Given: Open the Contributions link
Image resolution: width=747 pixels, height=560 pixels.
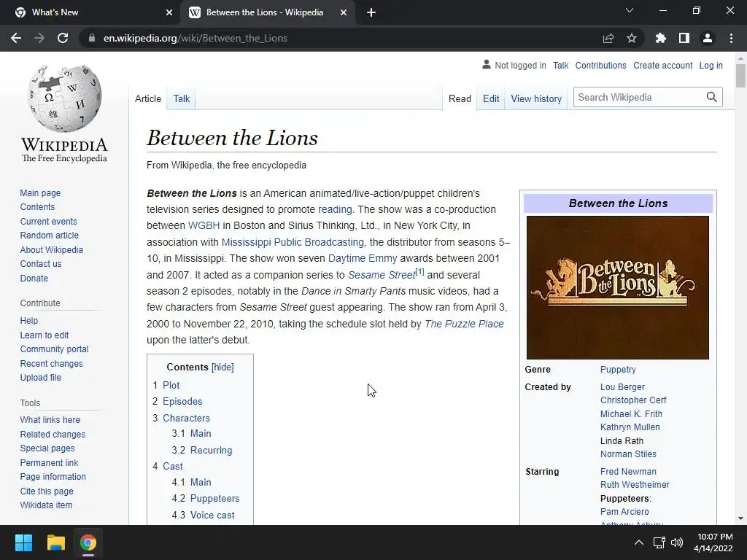Looking at the screenshot, I should pyautogui.click(x=601, y=65).
